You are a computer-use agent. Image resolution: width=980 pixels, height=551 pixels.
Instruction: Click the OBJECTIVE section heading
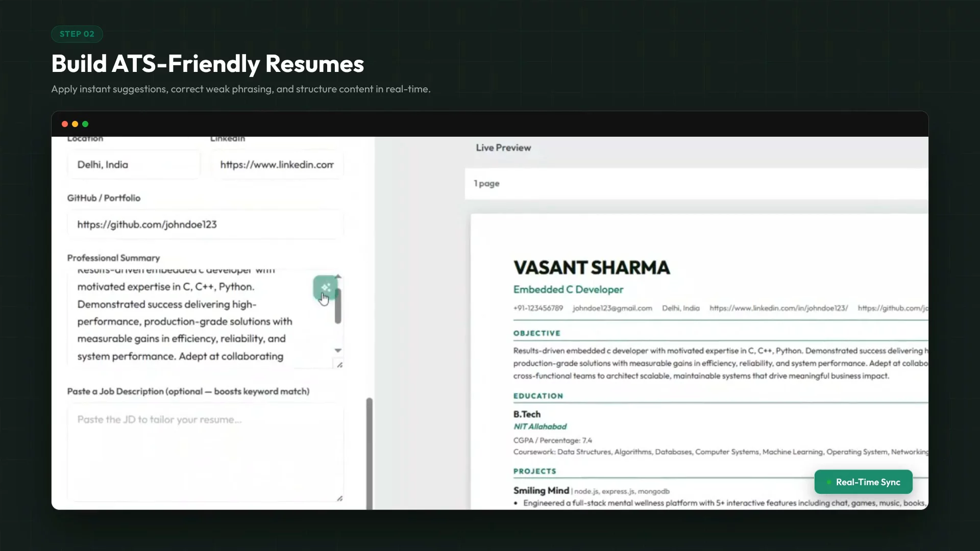tap(537, 333)
